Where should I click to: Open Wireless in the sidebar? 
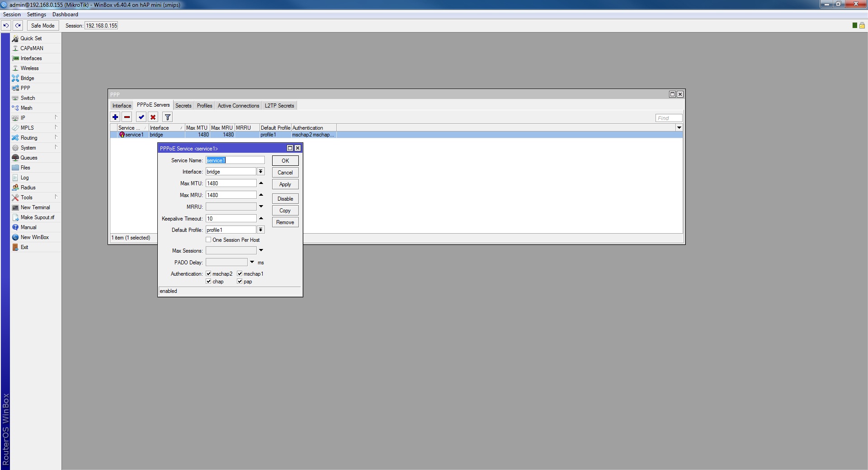pyautogui.click(x=29, y=68)
